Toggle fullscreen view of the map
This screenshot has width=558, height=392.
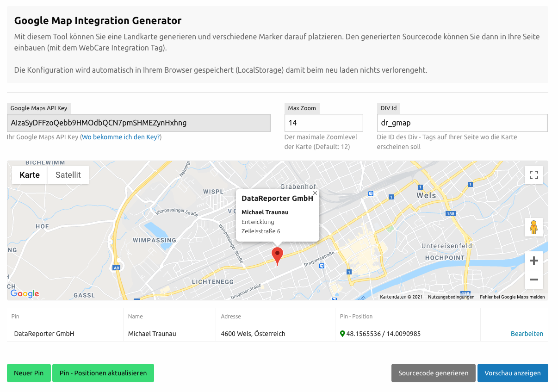(533, 175)
